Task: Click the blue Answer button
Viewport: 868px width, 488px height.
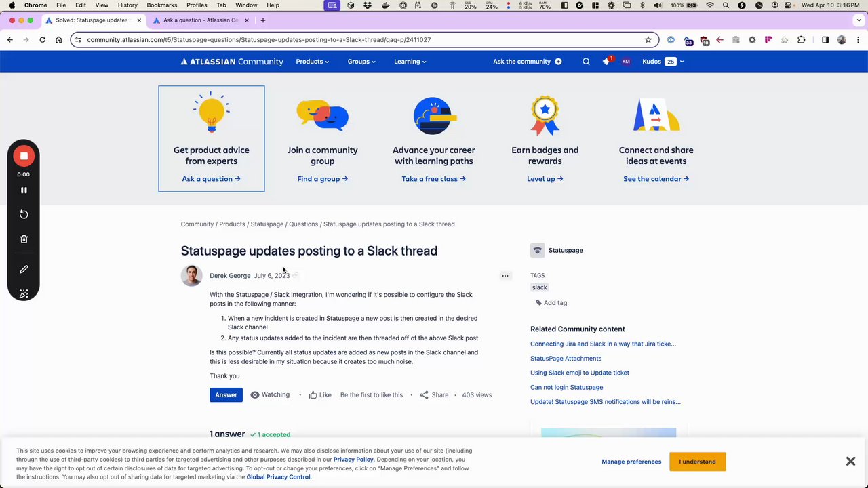Action: click(226, 395)
